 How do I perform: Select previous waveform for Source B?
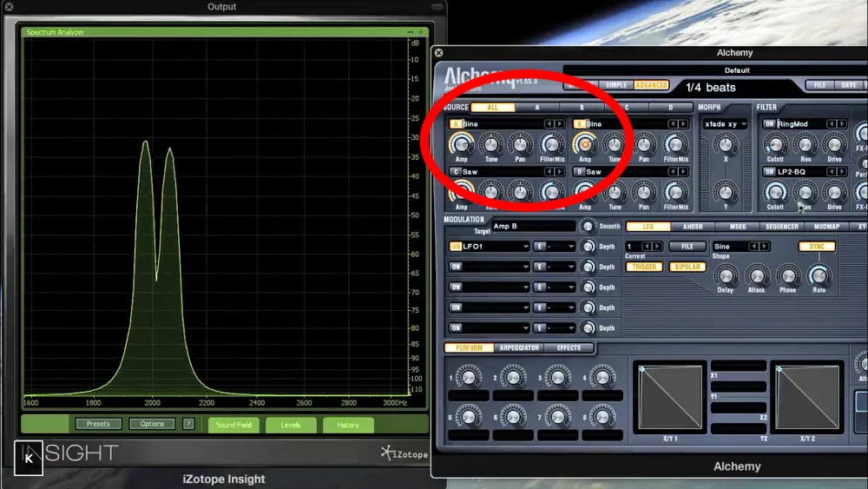(x=672, y=124)
